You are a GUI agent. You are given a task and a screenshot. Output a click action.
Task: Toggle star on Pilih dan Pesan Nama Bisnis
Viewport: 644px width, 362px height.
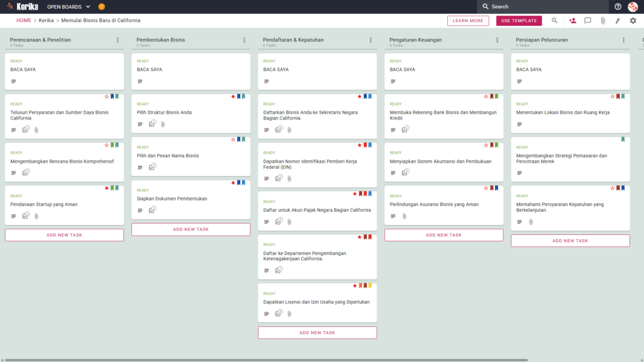point(233,140)
